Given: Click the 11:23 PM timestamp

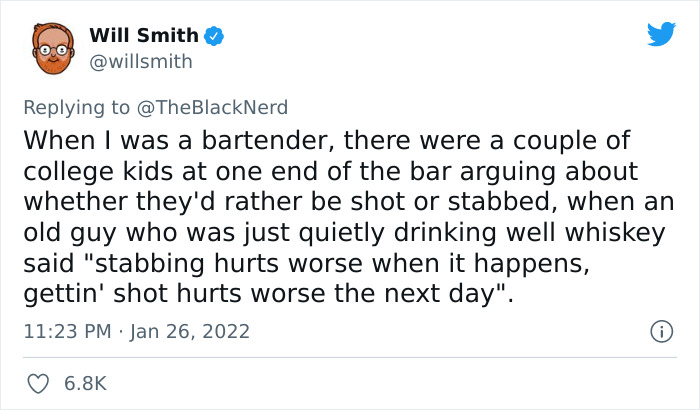Looking at the screenshot, I should [65, 330].
